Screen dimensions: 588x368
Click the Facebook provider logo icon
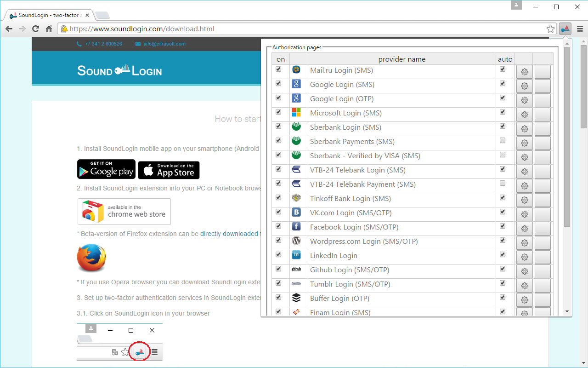pos(296,227)
